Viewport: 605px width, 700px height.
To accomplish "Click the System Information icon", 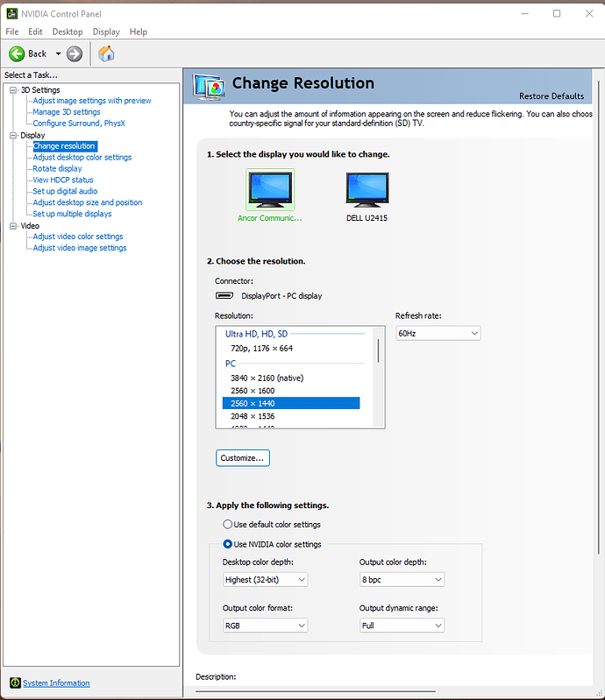I will click(15, 683).
